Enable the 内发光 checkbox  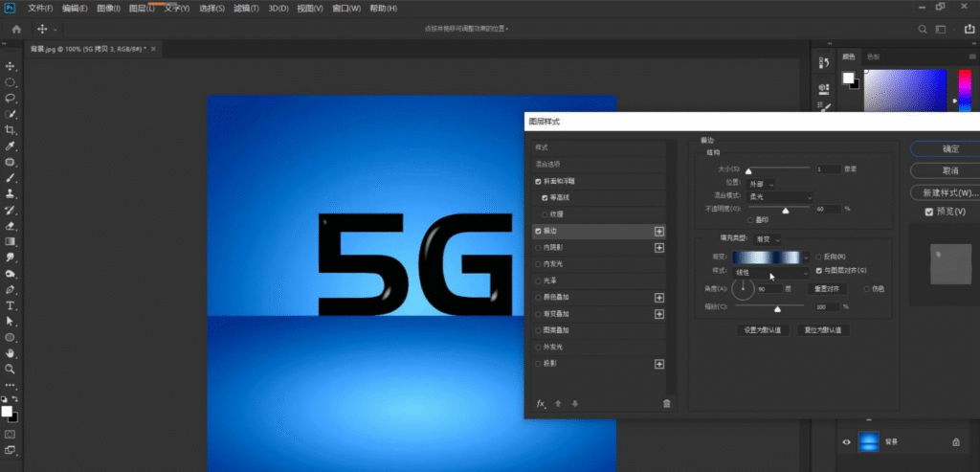click(x=538, y=264)
